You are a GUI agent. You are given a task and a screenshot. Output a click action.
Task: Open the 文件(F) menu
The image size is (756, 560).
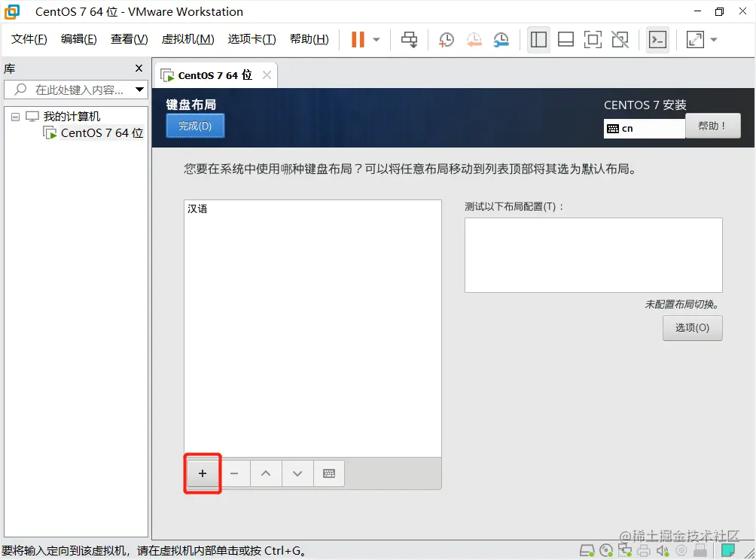tap(29, 39)
